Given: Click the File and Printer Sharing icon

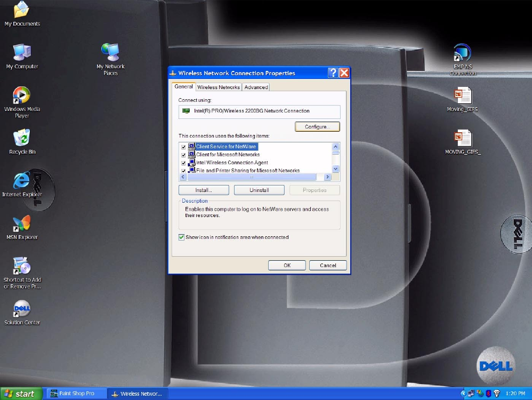Looking at the screenshot, I should coord(191,170).
